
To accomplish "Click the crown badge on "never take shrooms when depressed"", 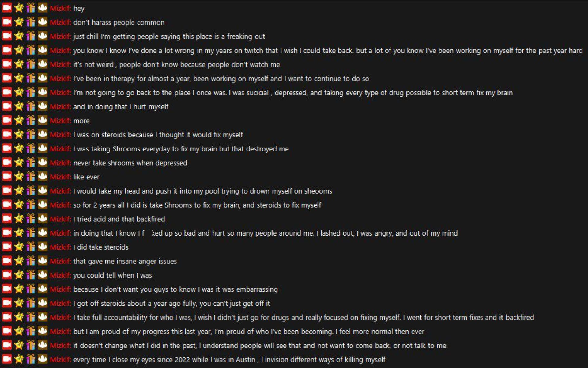I will click(42, 163).
